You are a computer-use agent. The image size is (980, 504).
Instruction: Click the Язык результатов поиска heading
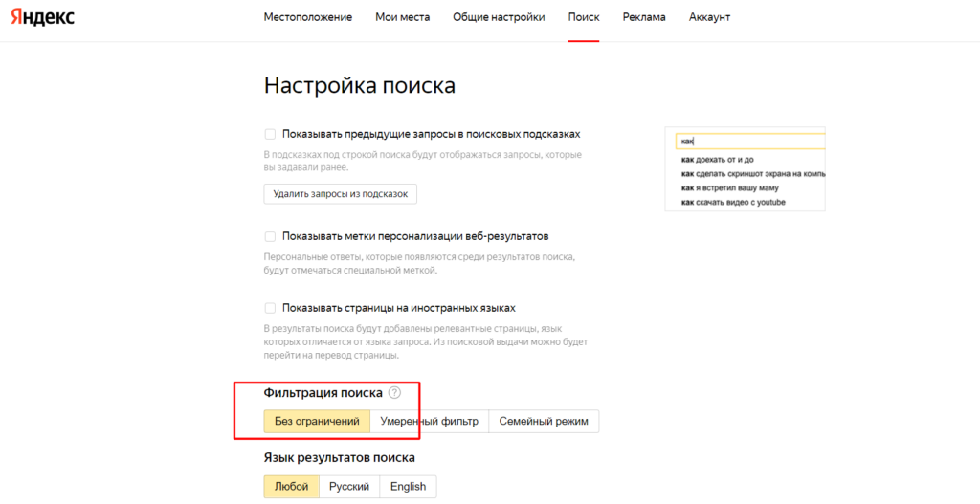[x=340, y=458]
